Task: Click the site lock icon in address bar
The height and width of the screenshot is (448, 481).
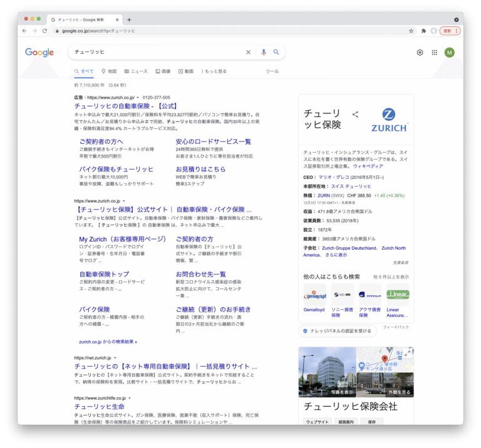Action: point(57,31)
